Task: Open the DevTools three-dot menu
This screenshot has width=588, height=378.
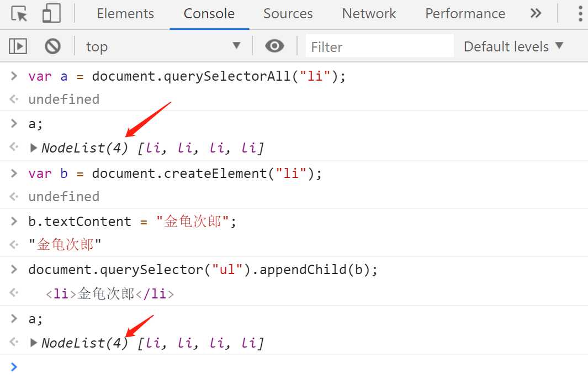Action: 580,14
